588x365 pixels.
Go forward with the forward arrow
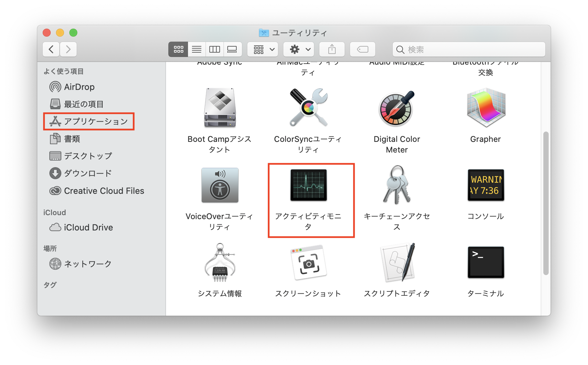68,50
